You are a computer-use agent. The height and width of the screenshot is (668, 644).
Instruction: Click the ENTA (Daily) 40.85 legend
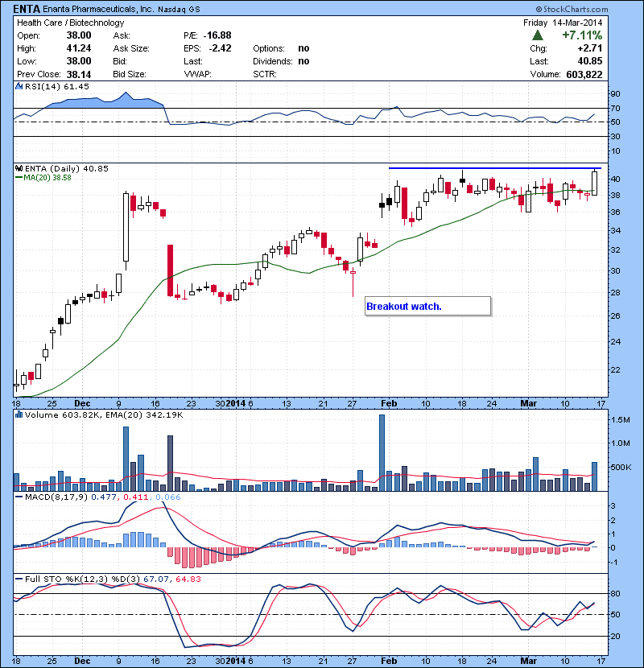pos(67,169)
